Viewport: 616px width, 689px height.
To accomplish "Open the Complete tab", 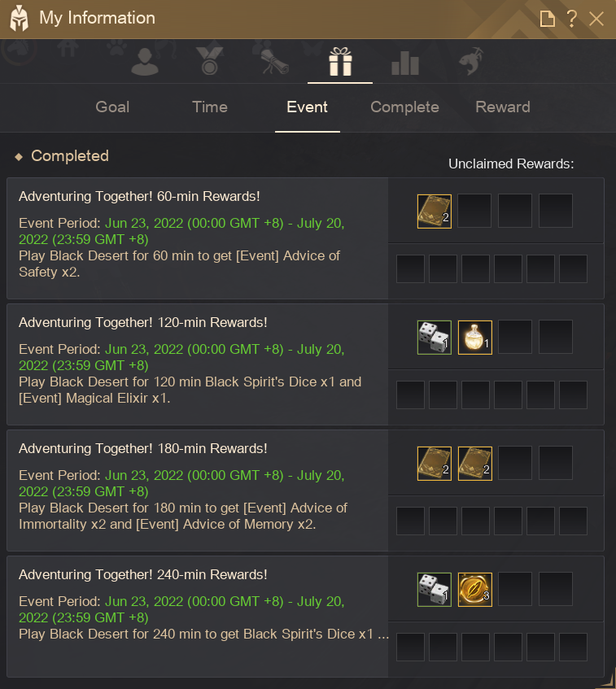I will [x=404, y=107].
